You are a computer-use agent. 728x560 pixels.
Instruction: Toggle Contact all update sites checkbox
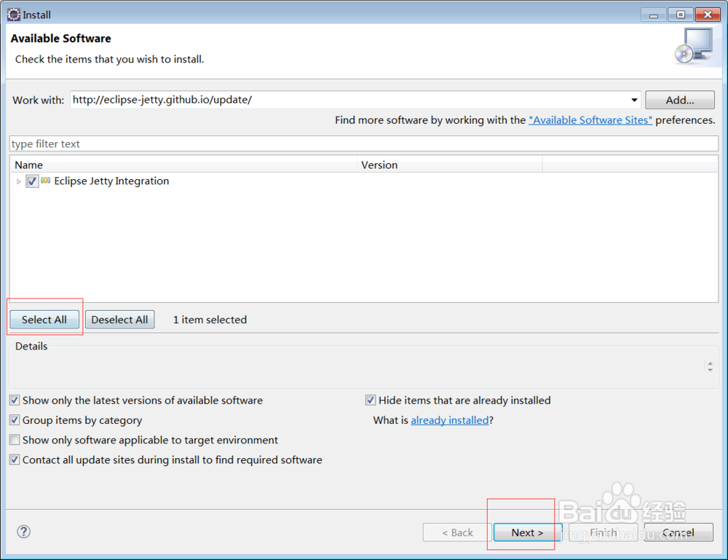pyautogui.click(x=15, y=460)
